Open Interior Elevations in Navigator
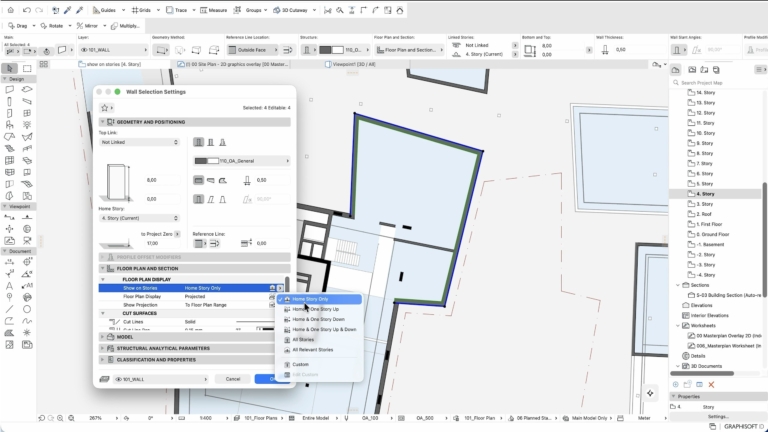Screen dimensions: 768x432 coord(709,315)
